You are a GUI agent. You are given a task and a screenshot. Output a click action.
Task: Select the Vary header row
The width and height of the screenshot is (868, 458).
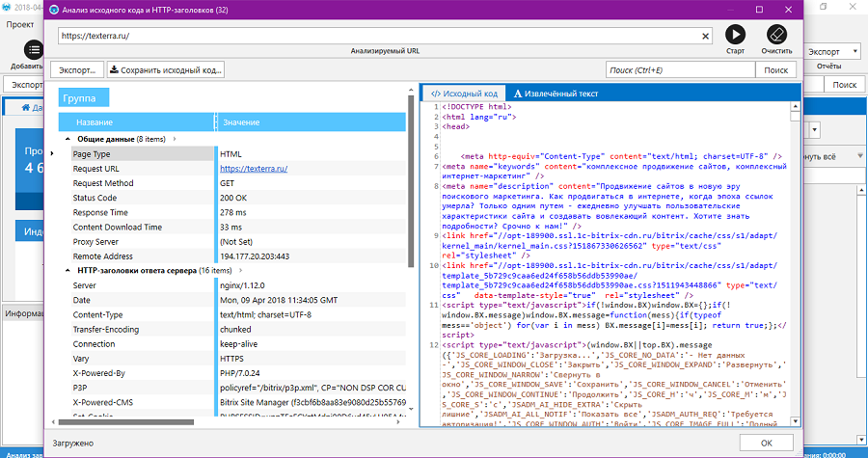pyautogui.click(x=238, y=359)
